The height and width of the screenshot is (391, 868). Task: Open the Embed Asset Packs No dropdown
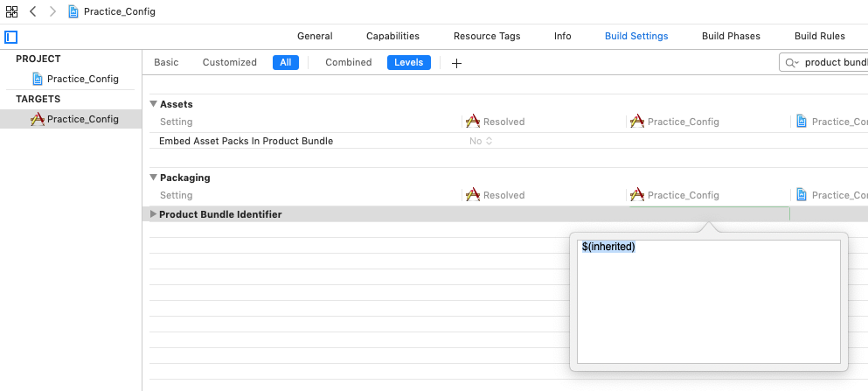point(481,141)
